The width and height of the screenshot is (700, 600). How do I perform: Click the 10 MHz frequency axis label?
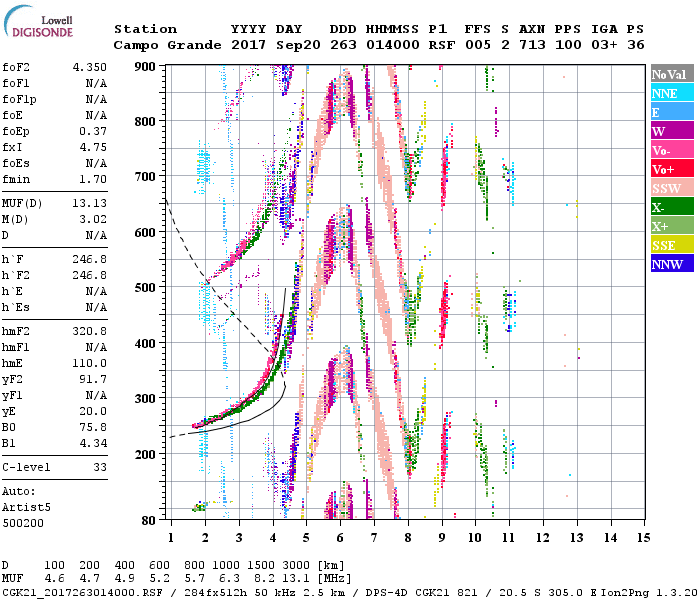(475, 538)
